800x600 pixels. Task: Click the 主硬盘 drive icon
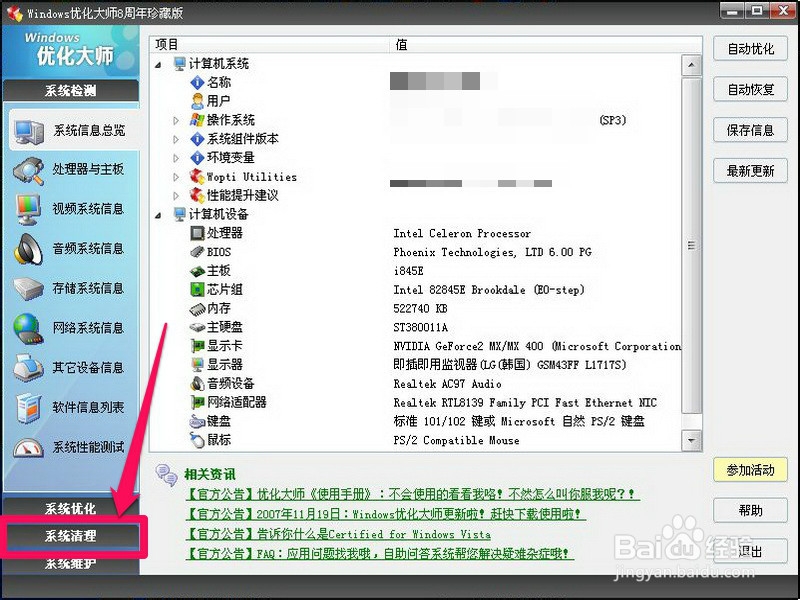[x=197, y=327]
